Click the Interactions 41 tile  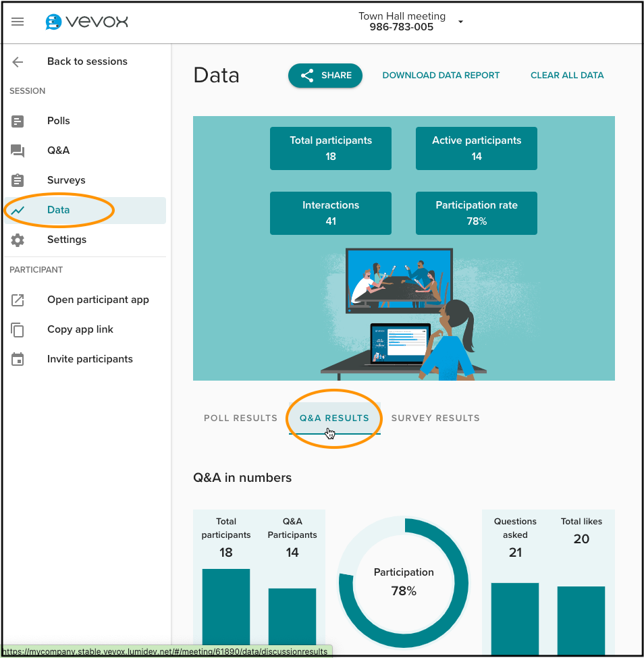[x=331, y=213]
